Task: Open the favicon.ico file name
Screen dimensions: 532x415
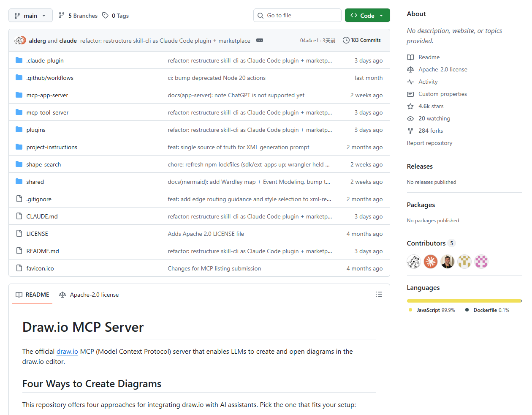Action: pyautogui.click(x=40, y=268)
